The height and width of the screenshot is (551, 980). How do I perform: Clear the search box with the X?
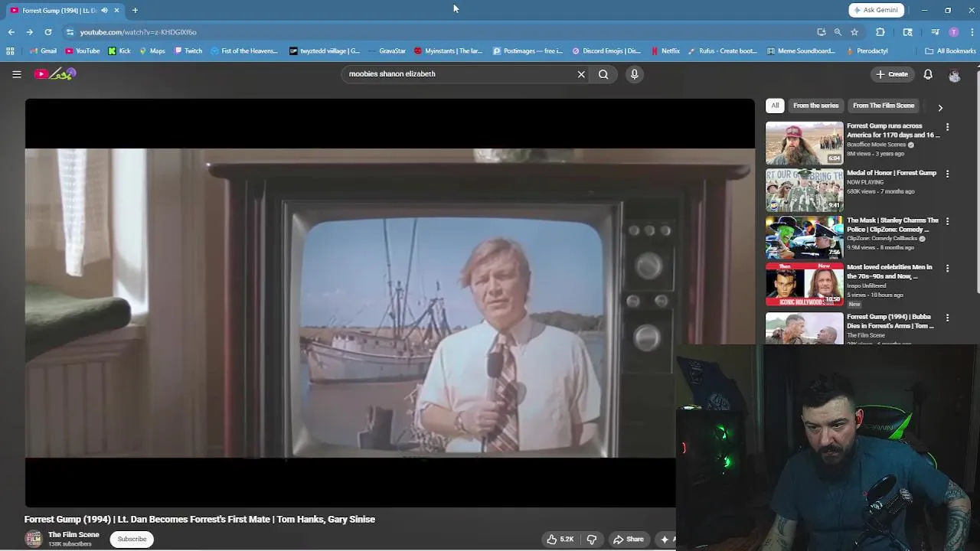click(x=581, y=74)
